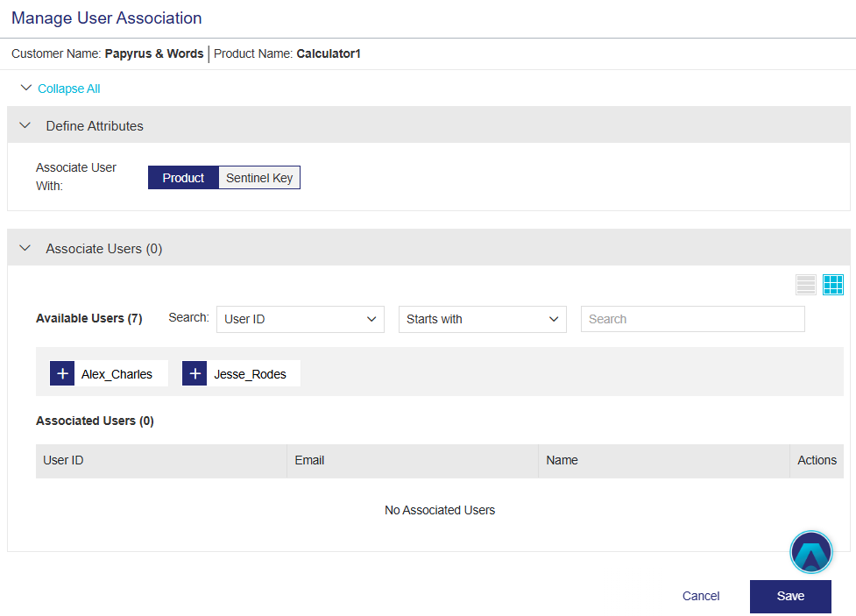Switch to grid view layout icon
This screenshot has width=856, height=616.
(x=833, y=285)
